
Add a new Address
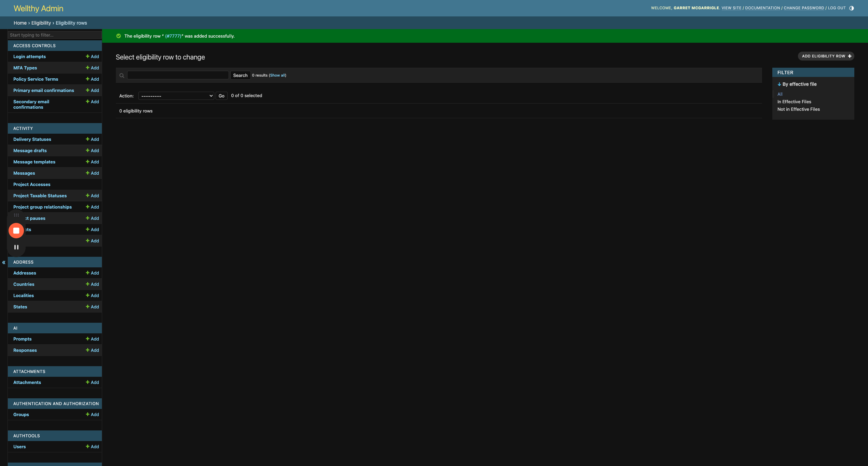coord(92,273)
